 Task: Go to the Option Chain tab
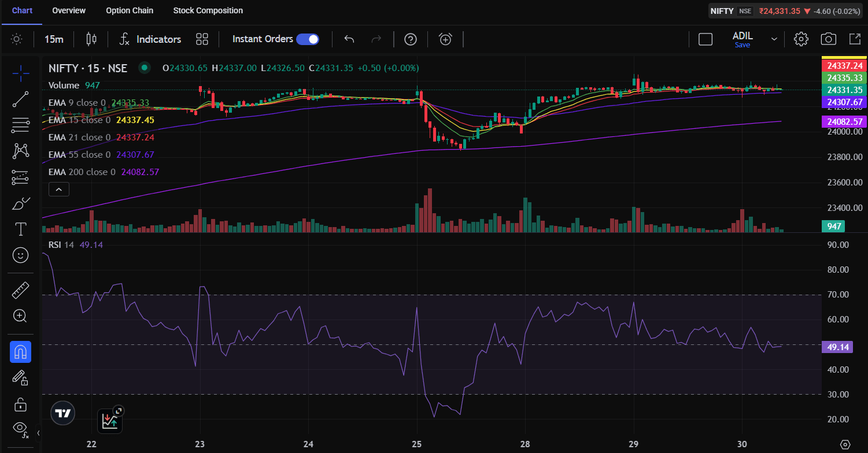coord(130,10)
